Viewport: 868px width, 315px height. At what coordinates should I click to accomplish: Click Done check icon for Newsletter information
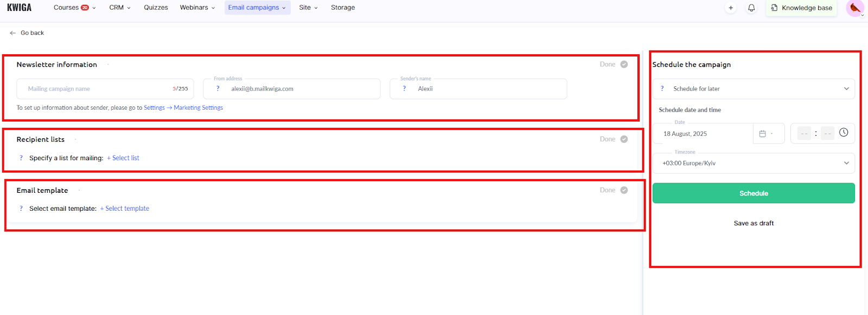tap(624, 64)
